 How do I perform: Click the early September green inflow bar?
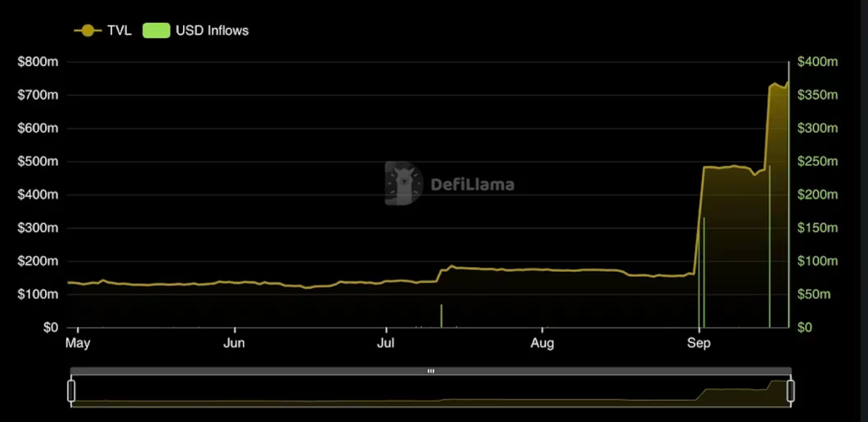[x=704, y=273]
